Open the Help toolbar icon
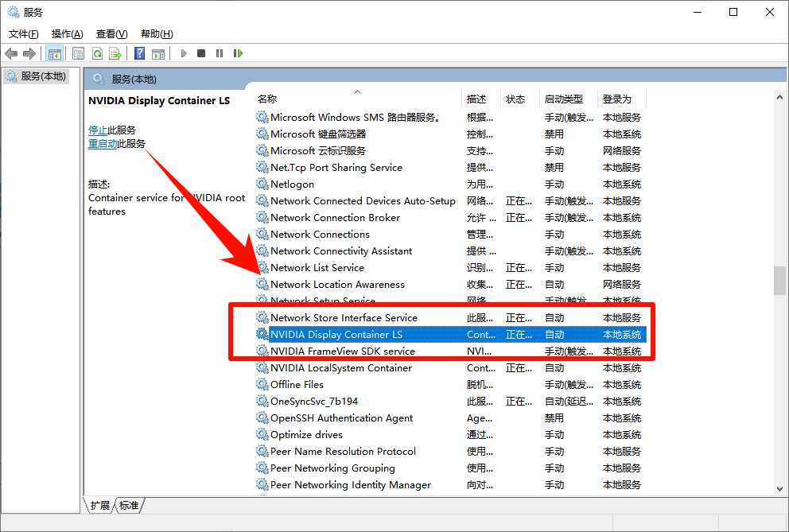The width and height of the screenshot is (789, 532). click(x=140, y=53)
